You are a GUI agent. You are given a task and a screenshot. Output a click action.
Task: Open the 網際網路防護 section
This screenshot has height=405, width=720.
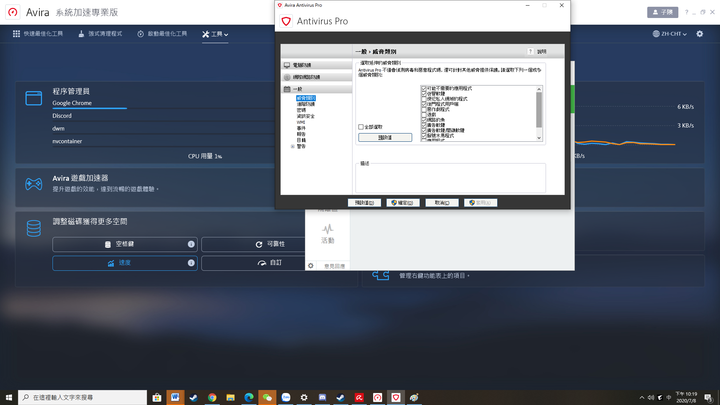point(316,77)
